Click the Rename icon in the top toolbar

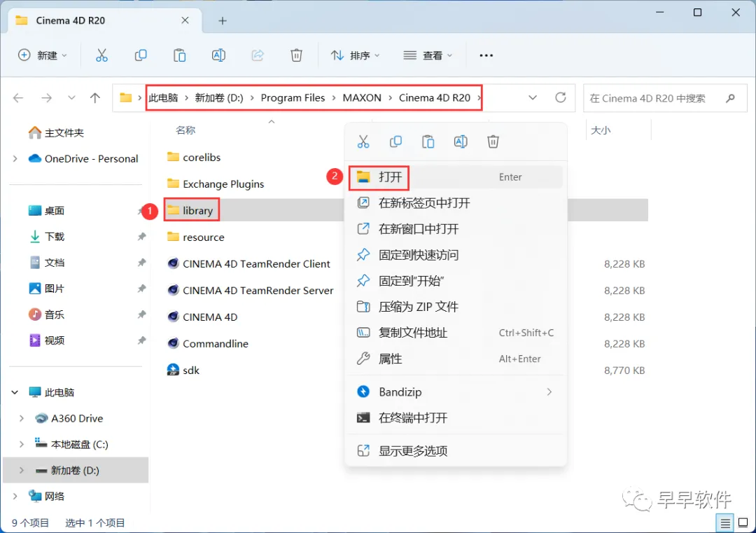(x=218, y=55)
